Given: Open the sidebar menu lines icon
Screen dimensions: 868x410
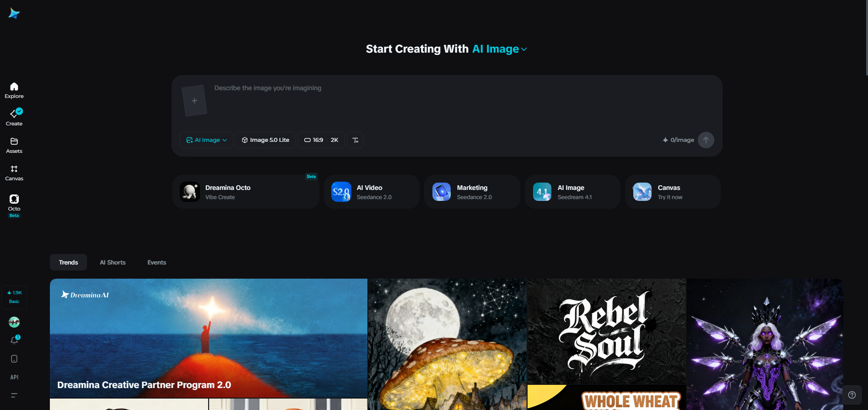Looking at the screenshot, I should pos(14,395).
